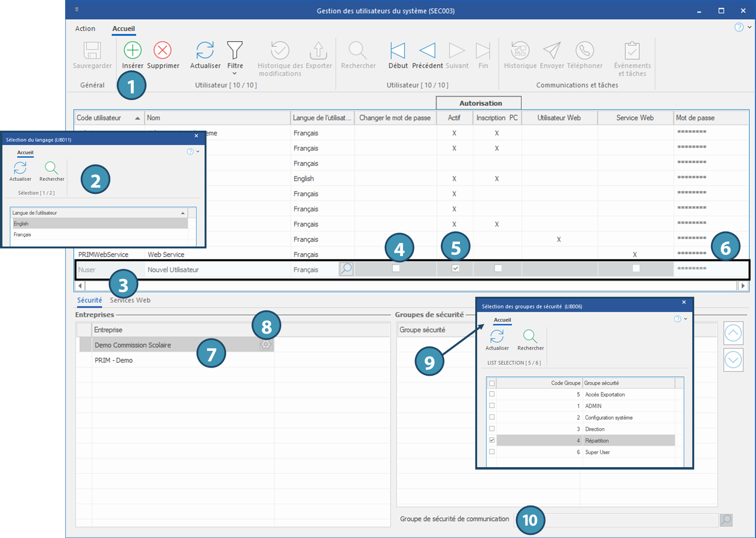Click the red Supprimer icon

(162, 50)
